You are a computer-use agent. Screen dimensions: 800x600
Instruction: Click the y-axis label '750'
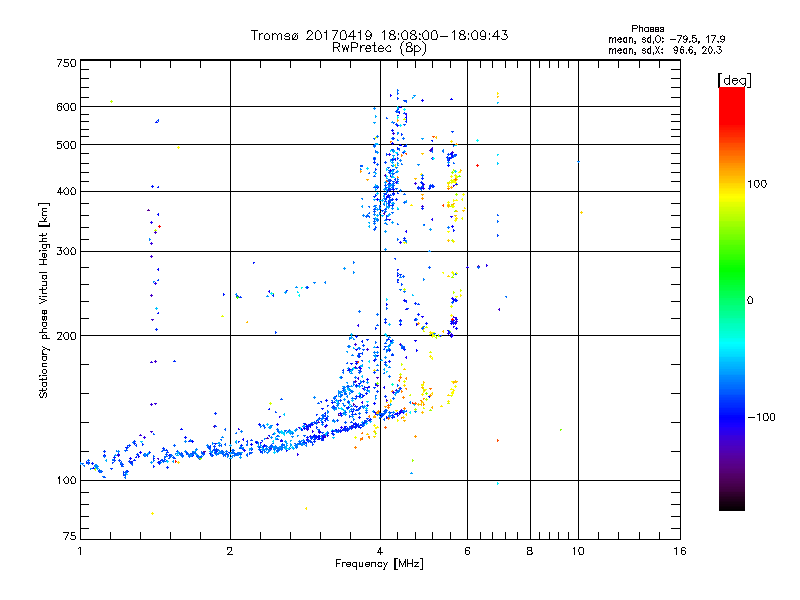pyautogui.click(x=66, y=63)
